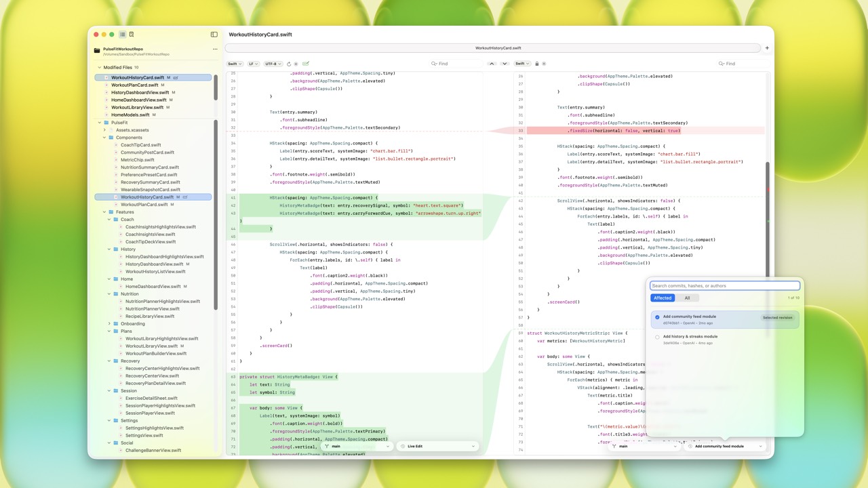
Task: Click the PulseFitWorkoutRepo folder icon
Action: click(97, 51)
